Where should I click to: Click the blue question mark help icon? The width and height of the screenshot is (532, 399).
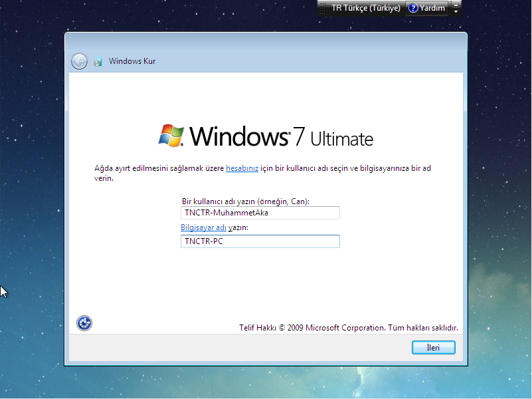click(413, 9)
